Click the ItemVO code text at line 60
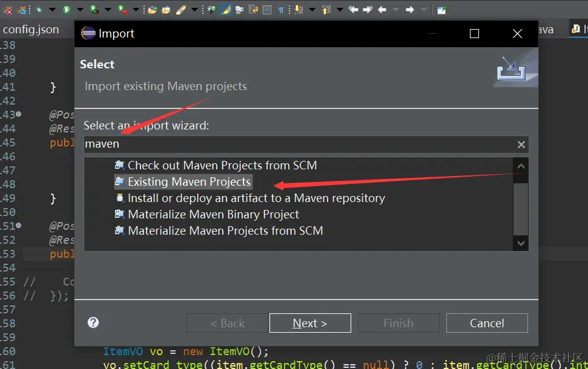The image size is (588, 369). point(123,351)
